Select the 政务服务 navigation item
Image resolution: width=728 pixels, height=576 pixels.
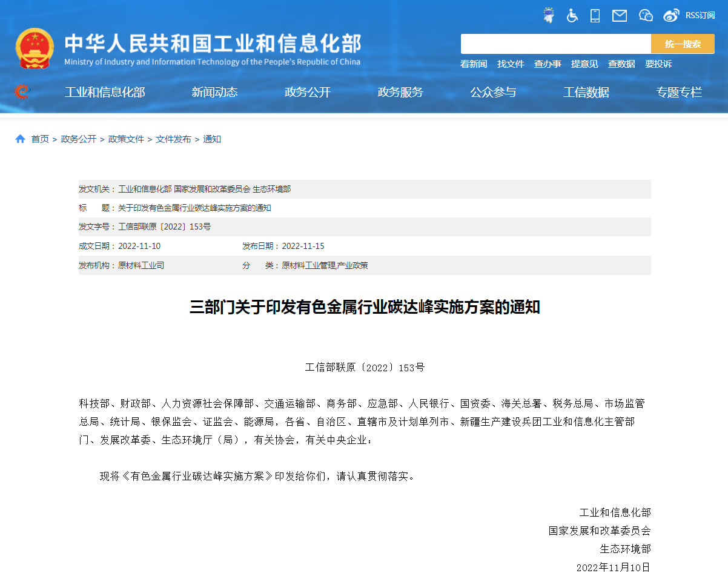400,92
